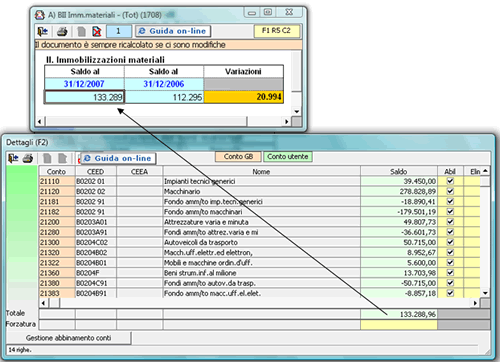
Task: Toggle Abil checkbox for Fondi amm/to autov.da trasp.
Action: 450,283
